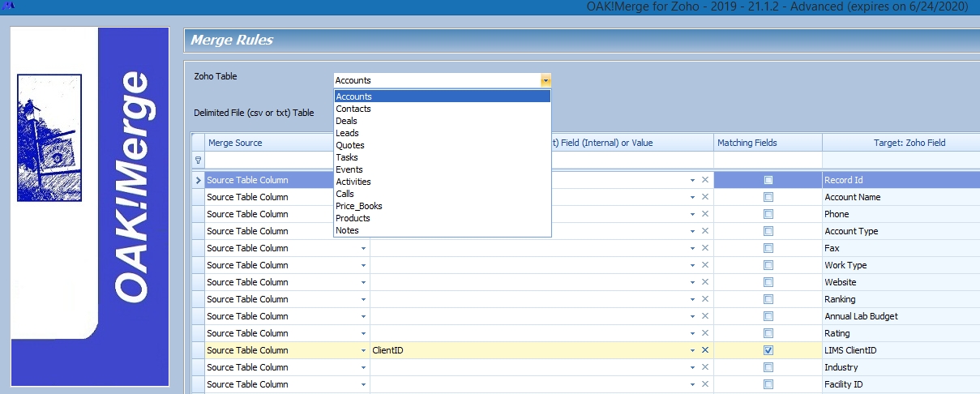Pick Notes in the Zoho Table list
Screen dimensions: 980x394
click(x=443, y=230)
